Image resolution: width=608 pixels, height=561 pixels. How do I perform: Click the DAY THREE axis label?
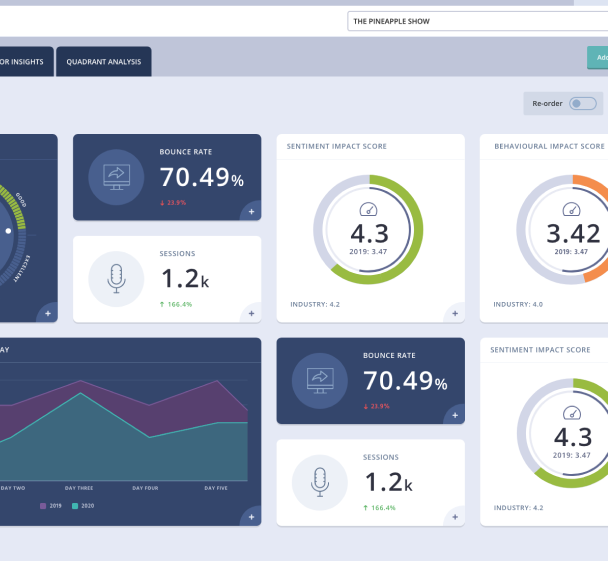(79, 488)
